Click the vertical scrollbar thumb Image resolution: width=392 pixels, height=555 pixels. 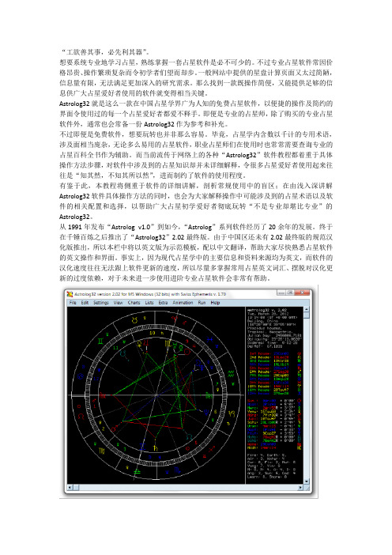(x=307, y=315)
